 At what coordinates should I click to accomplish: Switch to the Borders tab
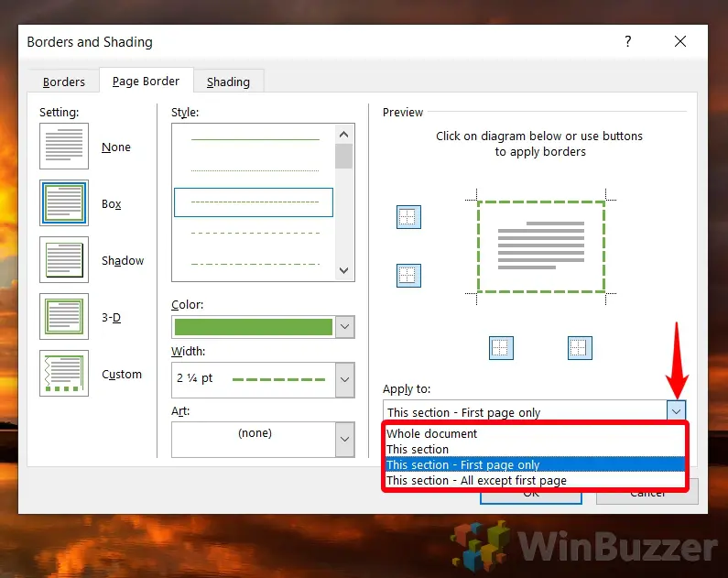(x=64, y=82)
